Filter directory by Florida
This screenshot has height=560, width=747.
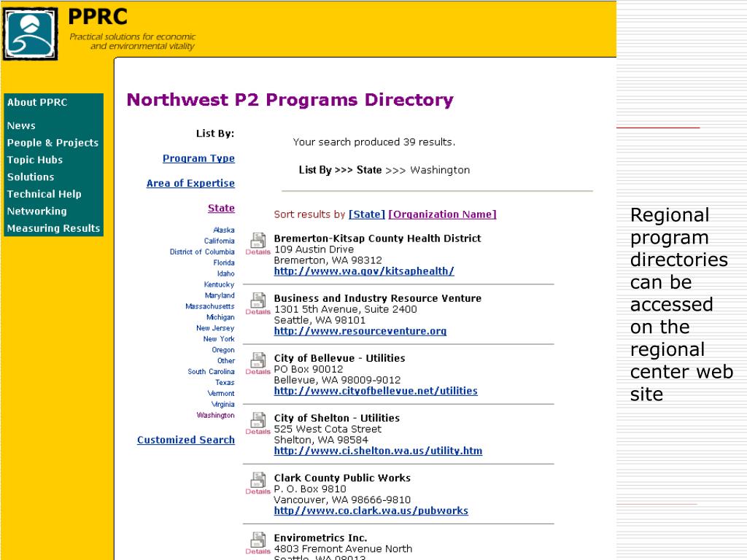[x=224, y=262]
